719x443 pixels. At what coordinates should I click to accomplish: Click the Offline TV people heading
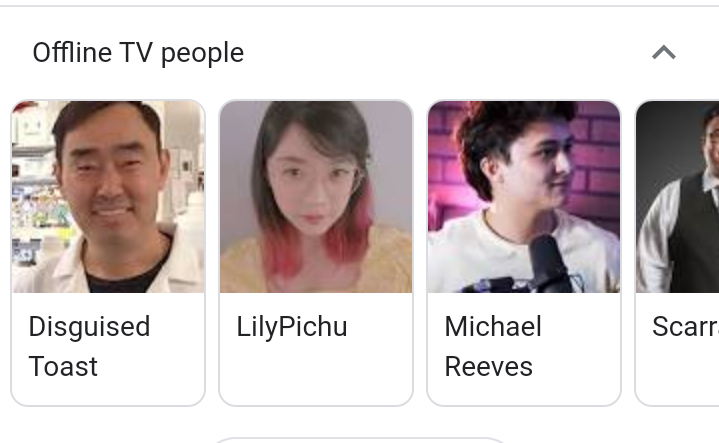coord(138,53)
